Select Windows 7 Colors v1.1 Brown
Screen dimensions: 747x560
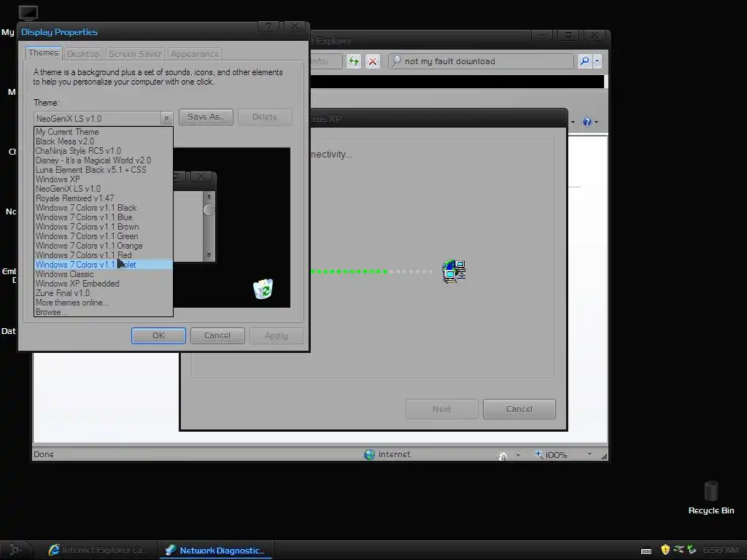pos(104,227)
